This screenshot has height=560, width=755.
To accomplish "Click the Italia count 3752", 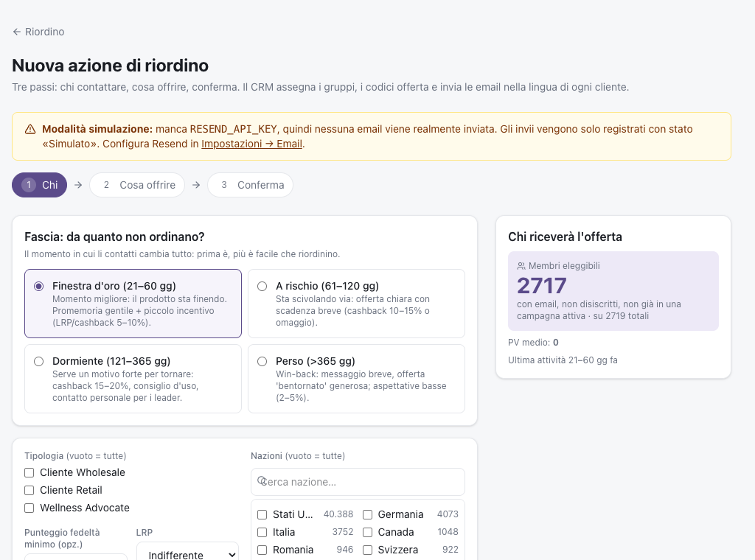I will (x=343, y=531).
